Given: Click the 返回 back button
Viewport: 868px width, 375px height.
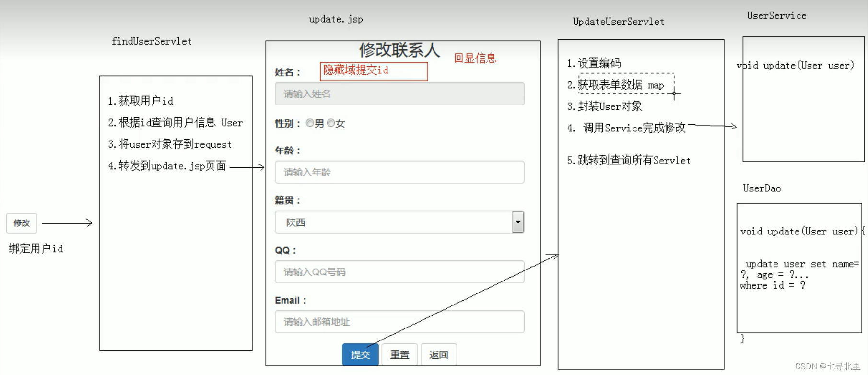Looking at the screenshot, I should click(x=438, y=354).
